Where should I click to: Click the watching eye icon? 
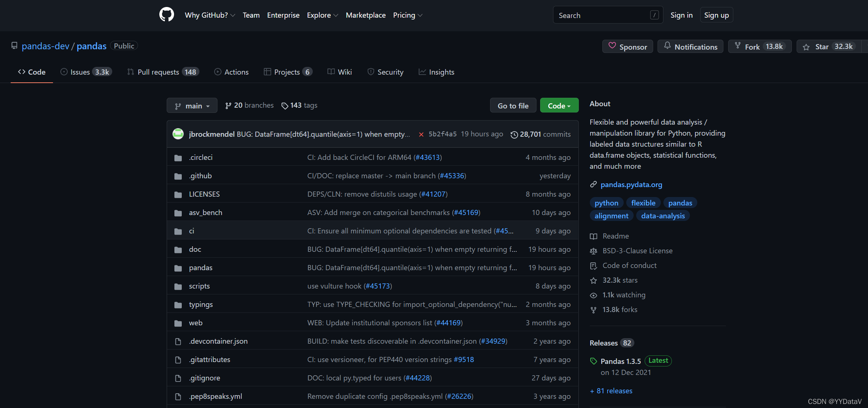click(x=594, y=295)
